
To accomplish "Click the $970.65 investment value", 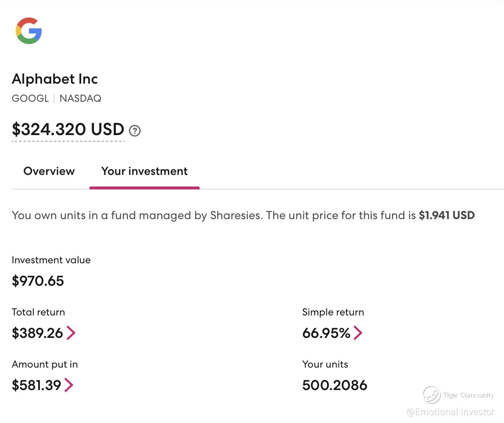I will (x=38, y=281).
